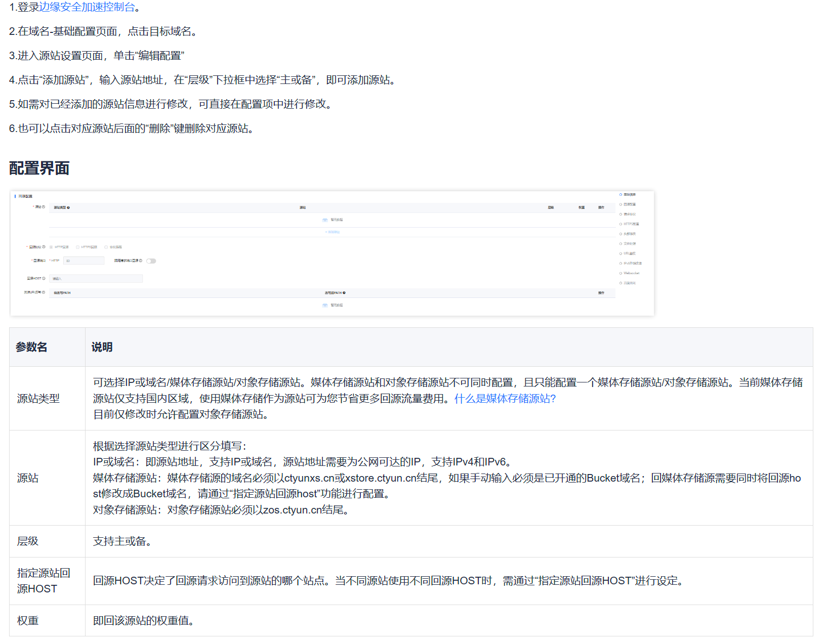The width and height of the screenshot is (827, 644).
Task: Click the HTTP port input showing 80
Action: [x=84, y=261]
